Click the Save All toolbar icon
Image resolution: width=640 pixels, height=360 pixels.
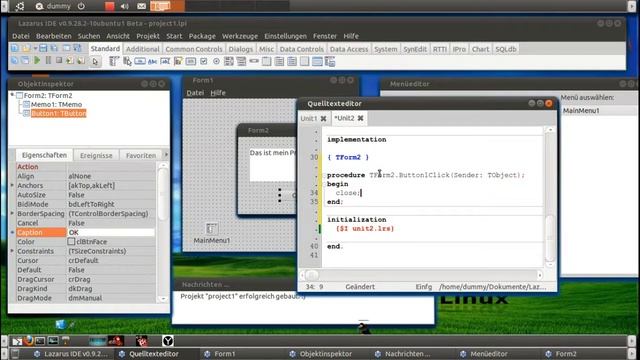click(54, 48)
